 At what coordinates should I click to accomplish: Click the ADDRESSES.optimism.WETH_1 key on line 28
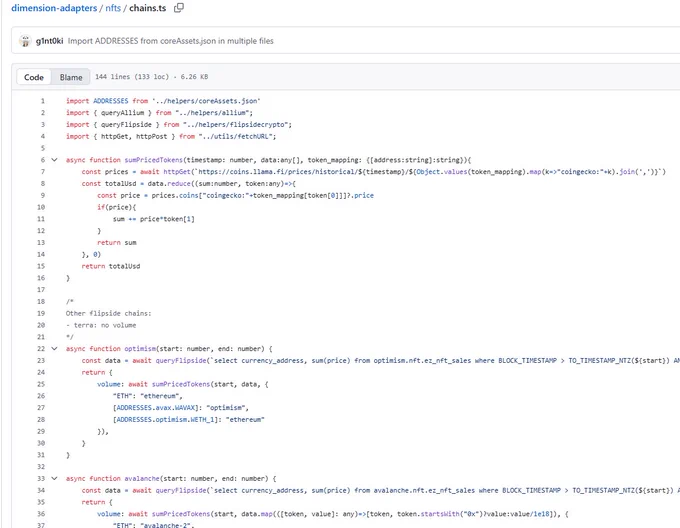(x=165, y=420)
